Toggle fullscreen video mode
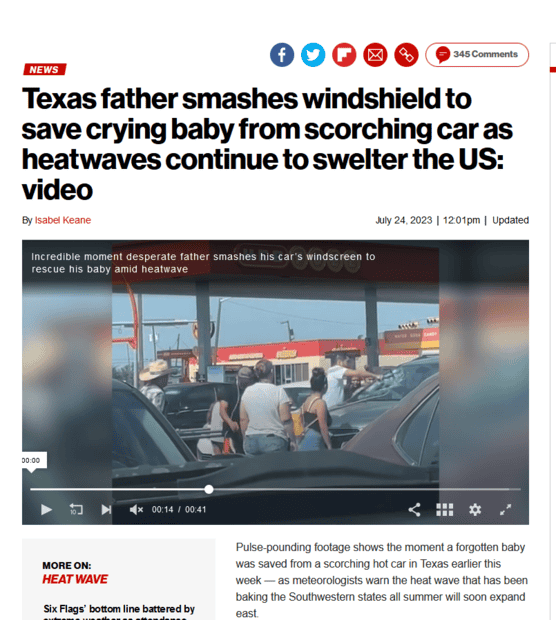This screenshot has width=556, height=620. click(505, 510)
